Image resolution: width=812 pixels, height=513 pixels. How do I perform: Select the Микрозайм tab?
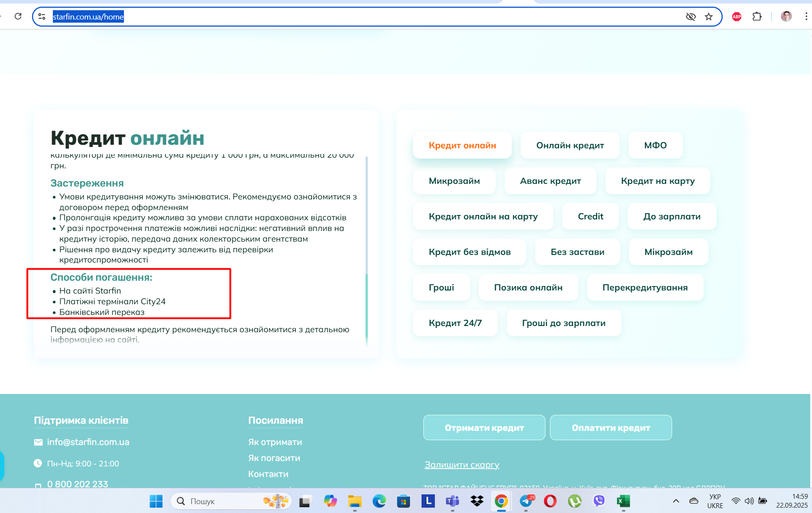[454, 181]
